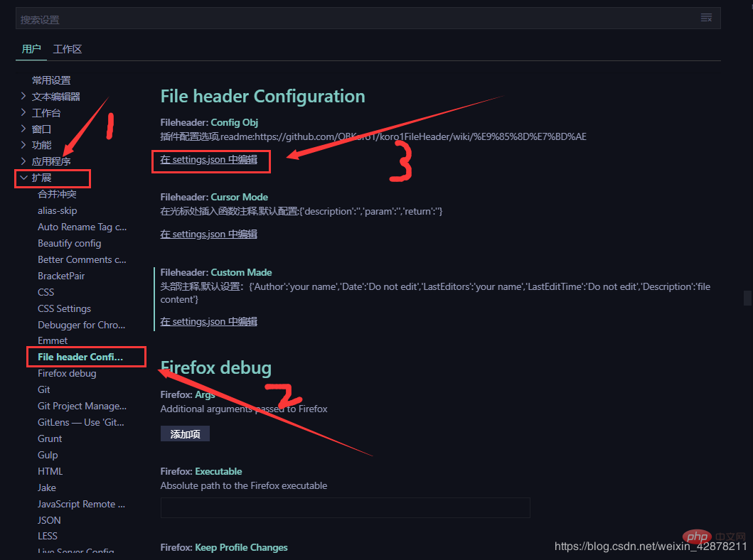Select Better Comments extension settings
The image size is (753, 560).
point(82,259)
